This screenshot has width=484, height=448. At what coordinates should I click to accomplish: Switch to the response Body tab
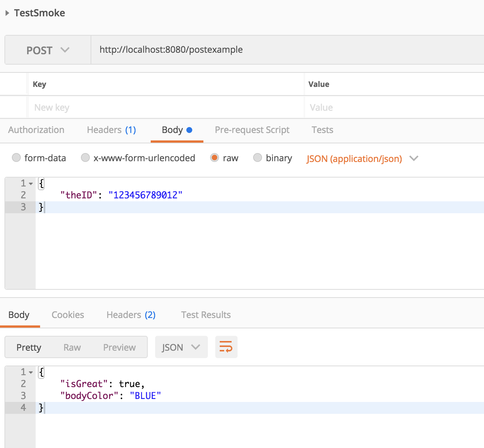pyautogui.click(x=19, y=315)
